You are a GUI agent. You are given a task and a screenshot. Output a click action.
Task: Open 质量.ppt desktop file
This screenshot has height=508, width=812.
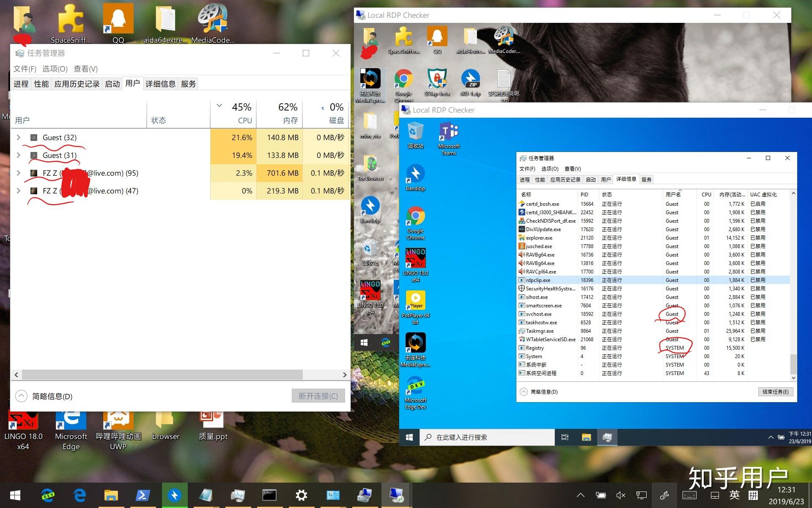pyautogui.click(x=213, y=426)
